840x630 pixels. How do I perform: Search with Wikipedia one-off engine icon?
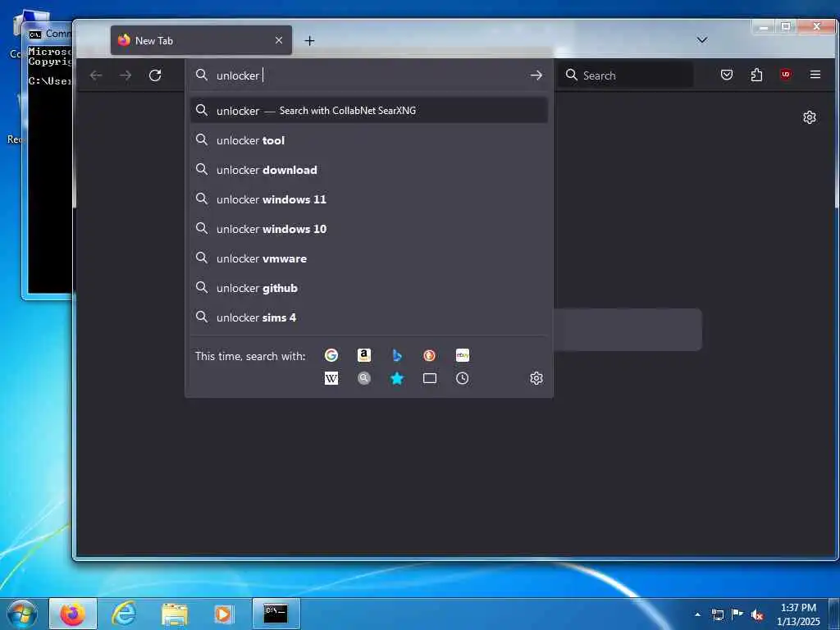click(331, 378)
